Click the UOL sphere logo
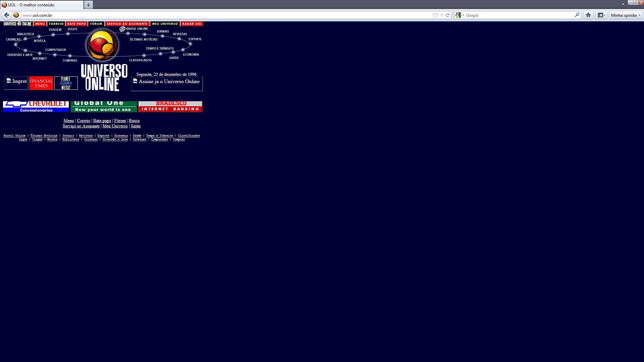 [x=102, y=45]
